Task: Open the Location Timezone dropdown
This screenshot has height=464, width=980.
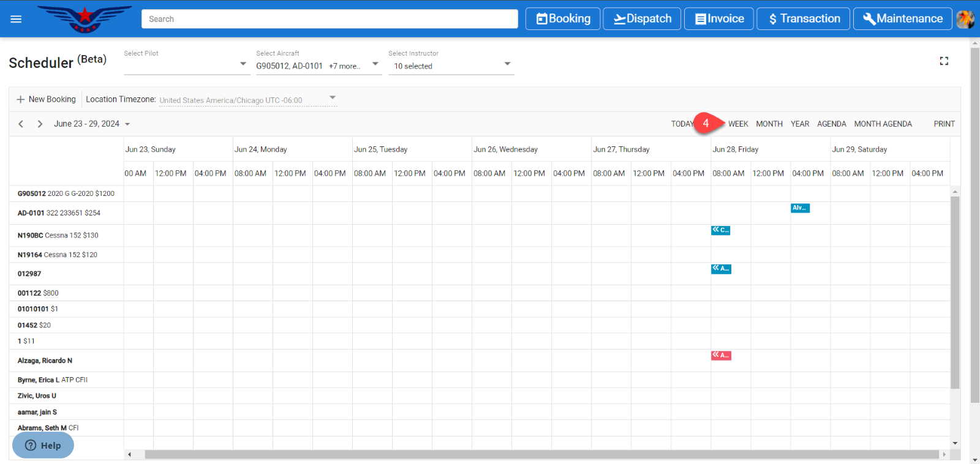Action: point(247,100)
